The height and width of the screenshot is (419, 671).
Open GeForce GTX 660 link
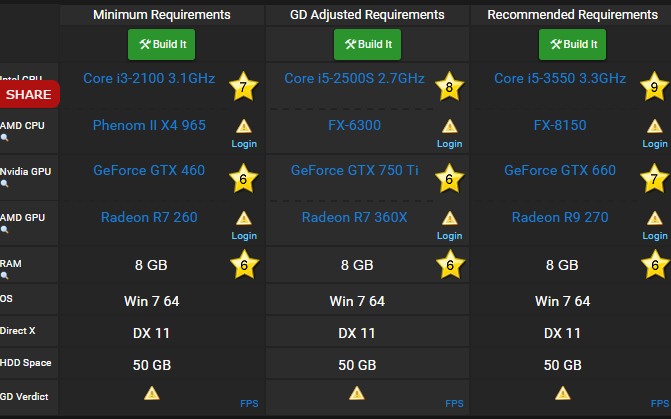pyautogui.click(x=560, y=170)
